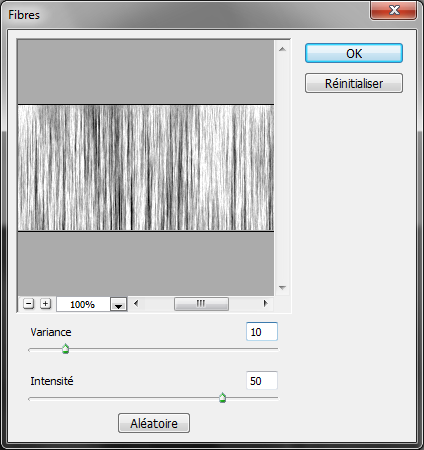The image size is (424, 450).
Task: Click the zoom out minus icon
Action: pos(29,304)
